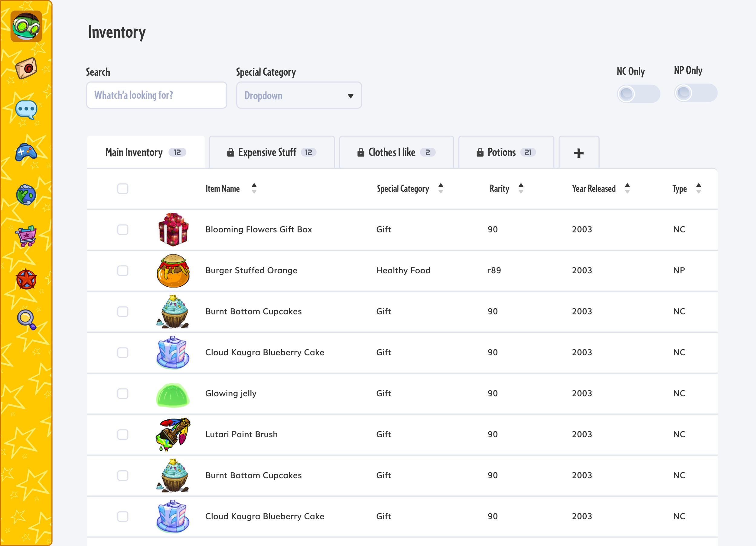Screen dimensions: 756x546
Task: Open the mail envelope icon in sidebar
Action: (x=26, y=68)
